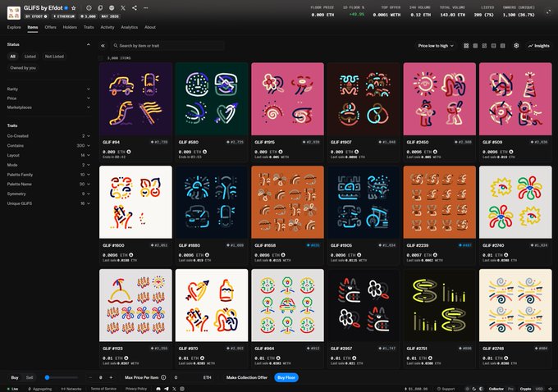Viewport: 558px width, 392px height.
Task: Switch to Collector mode in footer
Action: click(496, 389)
